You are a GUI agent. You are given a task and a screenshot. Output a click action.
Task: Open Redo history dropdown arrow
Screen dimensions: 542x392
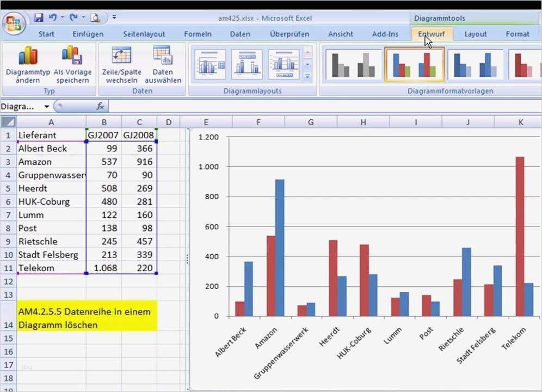(83, 17)
